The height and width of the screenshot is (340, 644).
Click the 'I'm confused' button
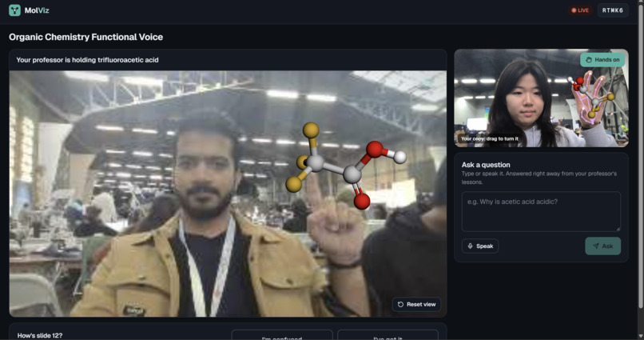pos(282,335)
